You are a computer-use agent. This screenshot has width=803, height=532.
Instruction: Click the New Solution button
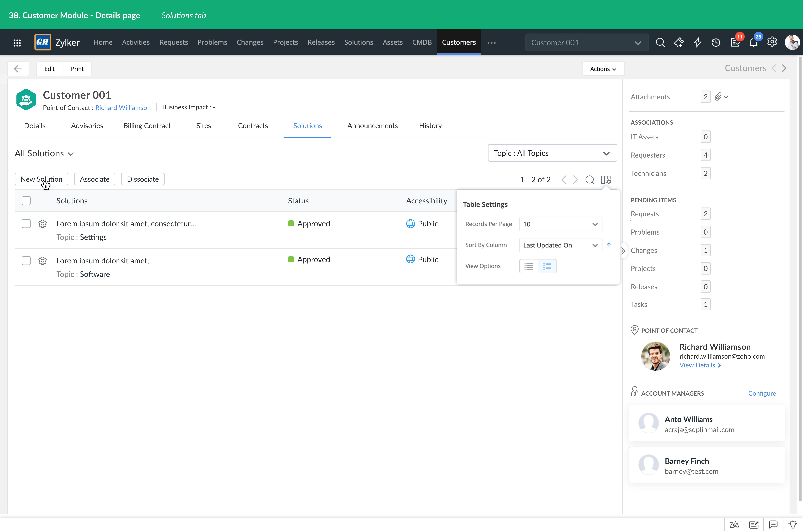41,179
